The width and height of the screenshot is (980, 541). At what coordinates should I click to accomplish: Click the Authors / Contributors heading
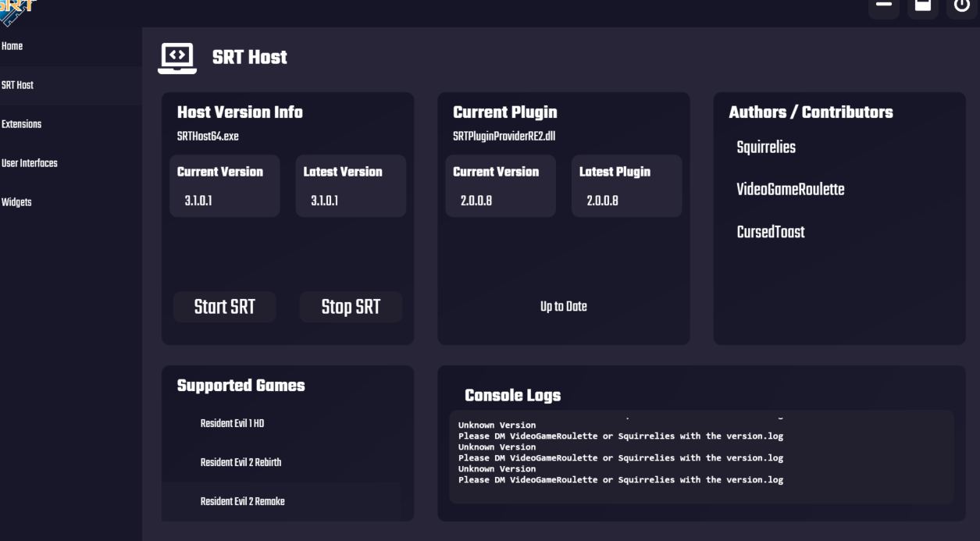811,112
